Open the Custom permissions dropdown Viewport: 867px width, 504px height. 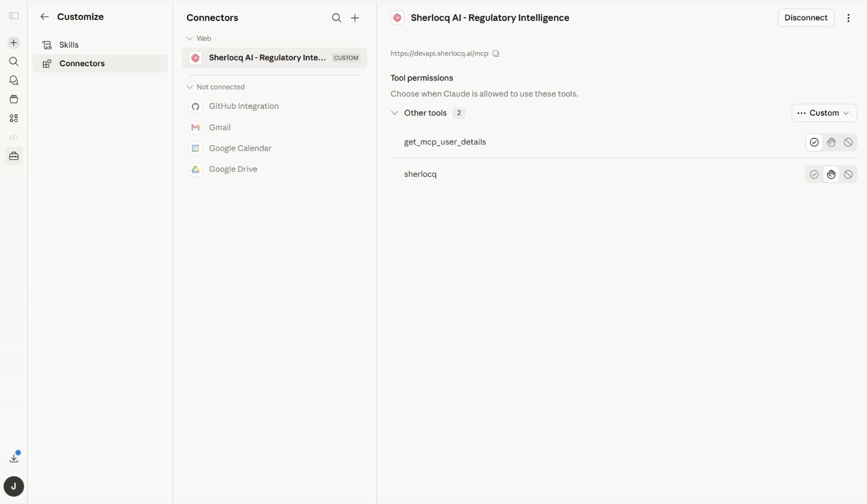pos(824,113)
